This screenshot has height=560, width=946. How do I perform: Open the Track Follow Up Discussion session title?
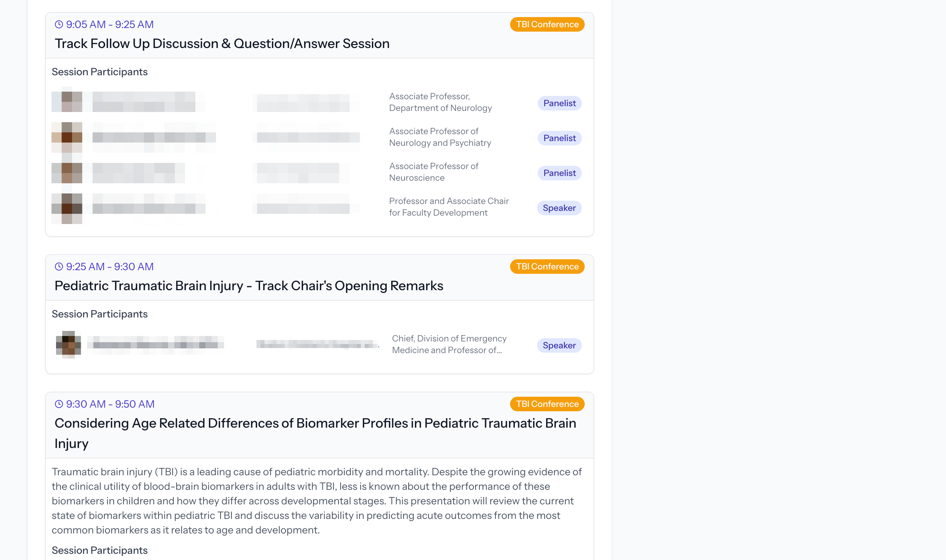click(222, 44)
